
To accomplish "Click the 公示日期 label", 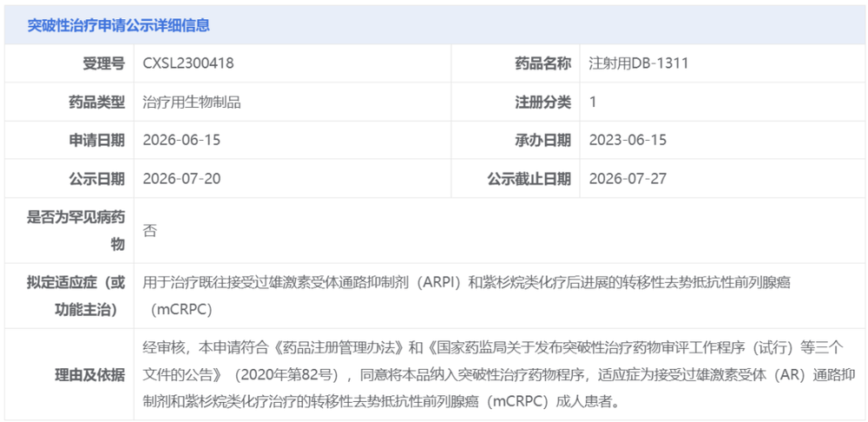I will pos(97,178).
